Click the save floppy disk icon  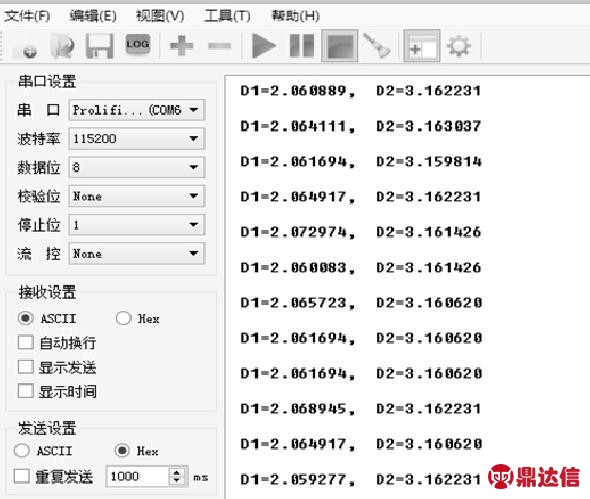(x=99, y=46)
